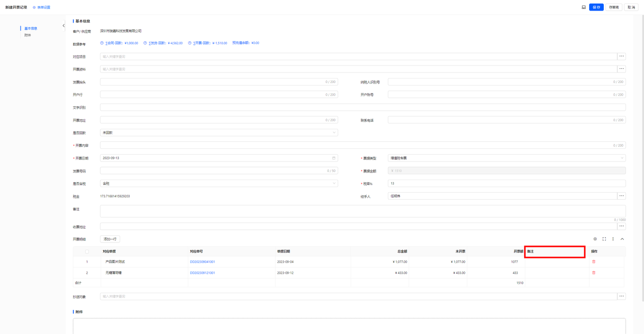The width and height of the screenshot is (644, 334).
Task: Click the 开票地址 input field
Action: 219,120
